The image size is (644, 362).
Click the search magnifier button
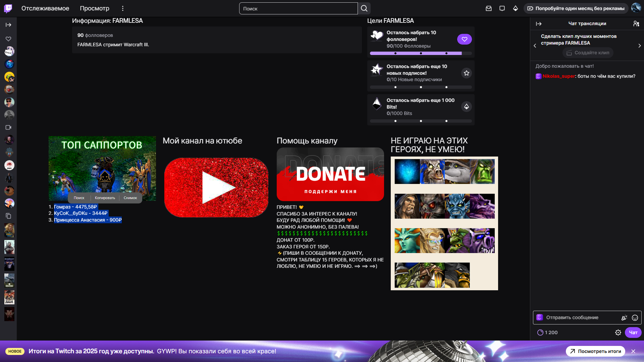(x=364, y=8)
